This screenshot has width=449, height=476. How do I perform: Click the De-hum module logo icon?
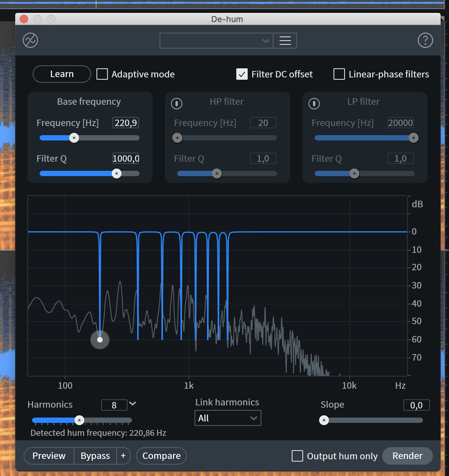pos(30,40)
